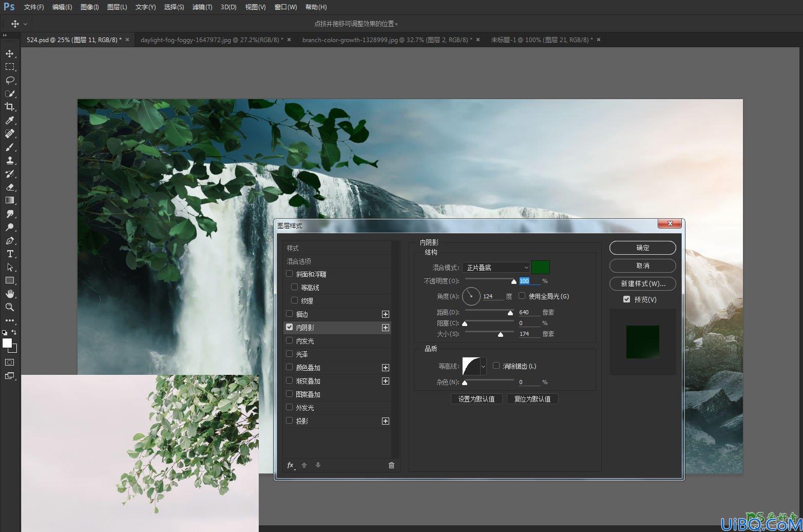Screen dimensions: 803x532
Task: Select the Eraser tool
Action: [x=10, y=187]
